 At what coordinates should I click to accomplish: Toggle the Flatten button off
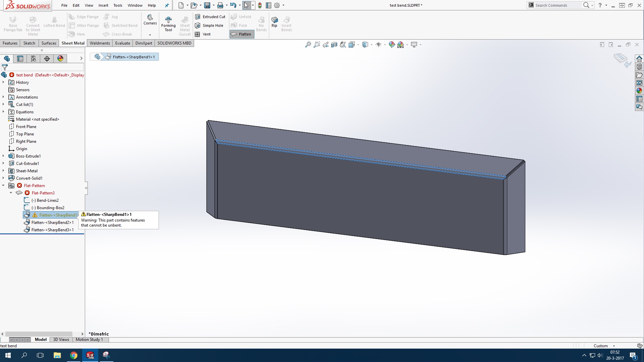(242, 34)
